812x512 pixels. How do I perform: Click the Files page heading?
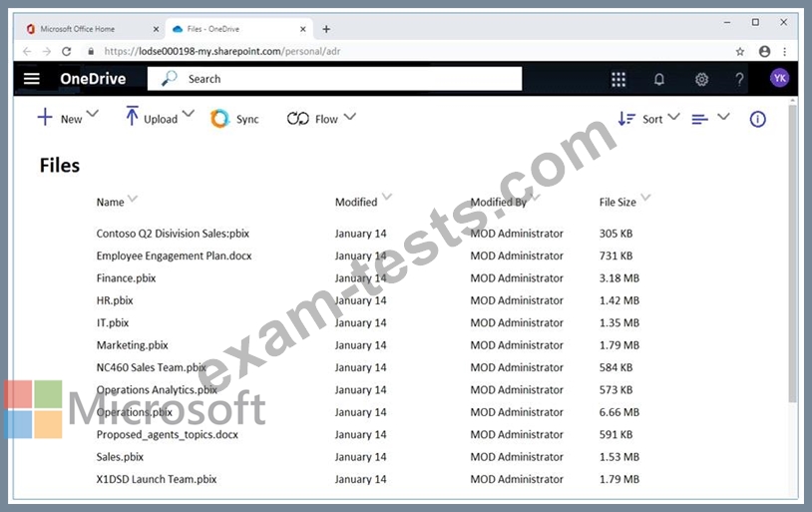coord(60,166)
